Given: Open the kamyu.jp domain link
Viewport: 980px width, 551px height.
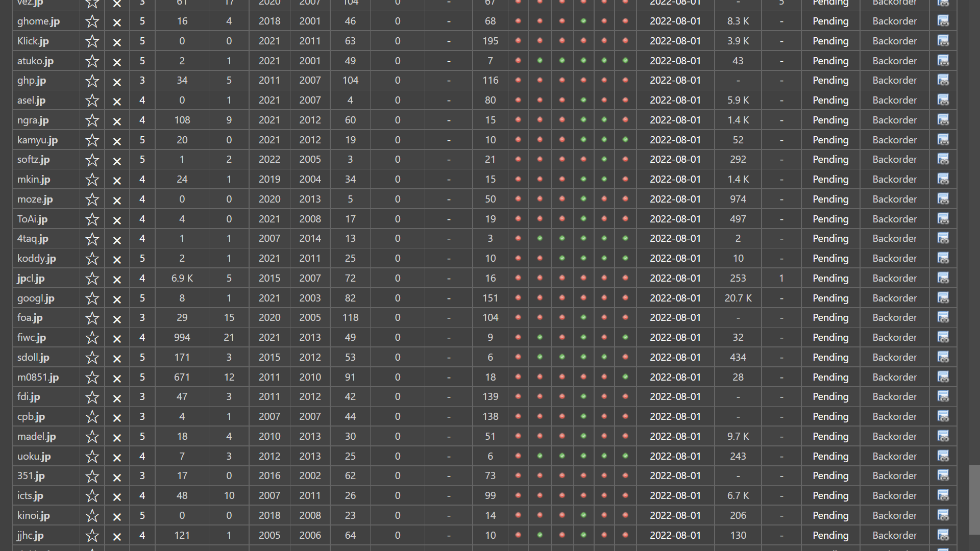Looking at the screenshot, I should click(37, 140).
